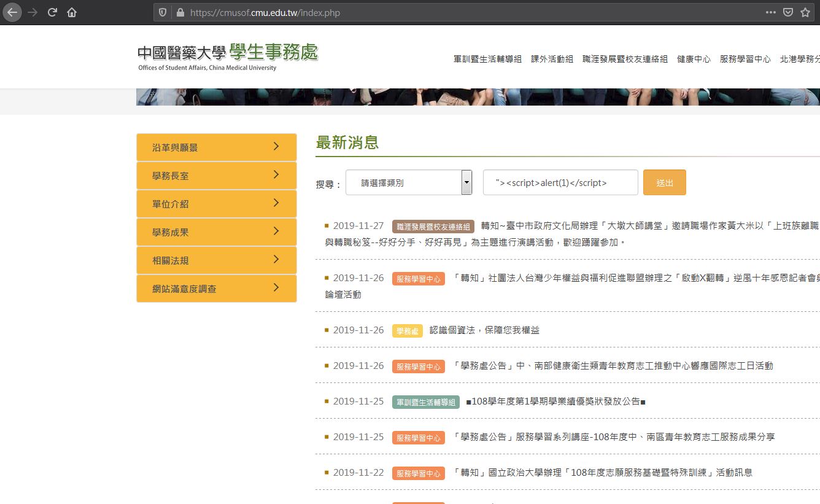Open the 相關法規 sidebar item
This screenshot has height=504, width=820.
tap(217, 260)
